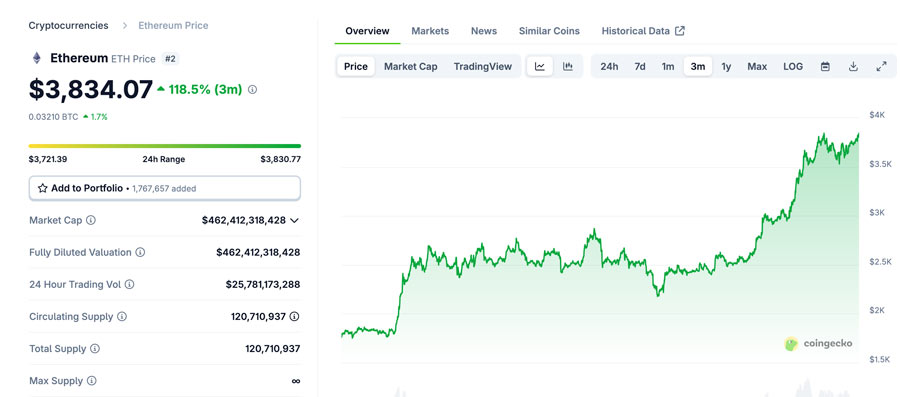Click info icon next to 118.5% (3m)
900x397 pixels.
[253, 90]
